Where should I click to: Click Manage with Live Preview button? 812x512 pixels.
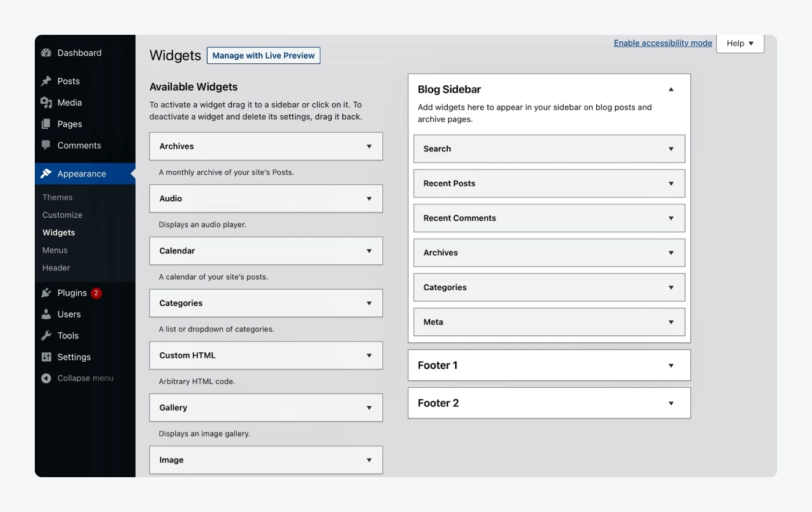[x=263, y=56]
